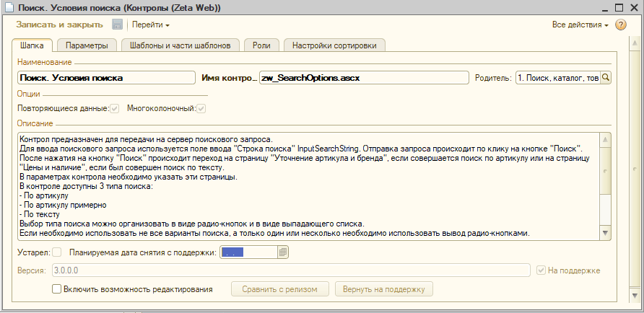
Task: Switch to the Параметры tab
Action: point(87,45)
